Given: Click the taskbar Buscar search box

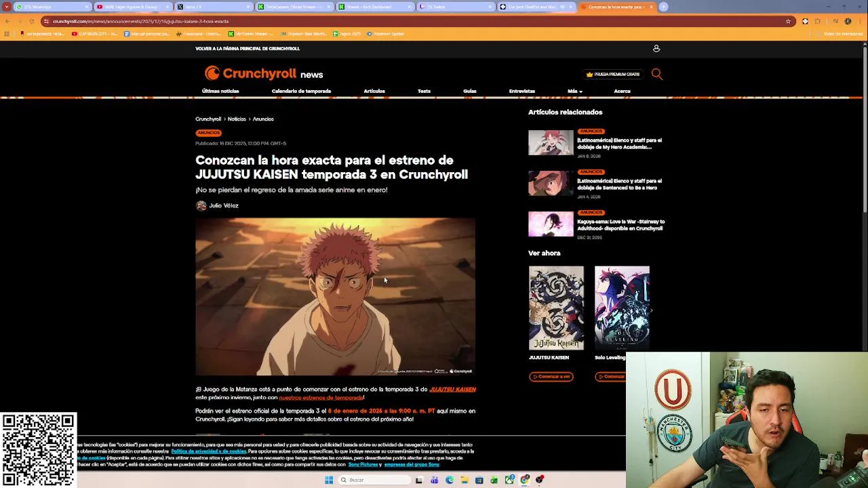Looking at the screenshot, I should pyautogui.click(x=374, y=480).
